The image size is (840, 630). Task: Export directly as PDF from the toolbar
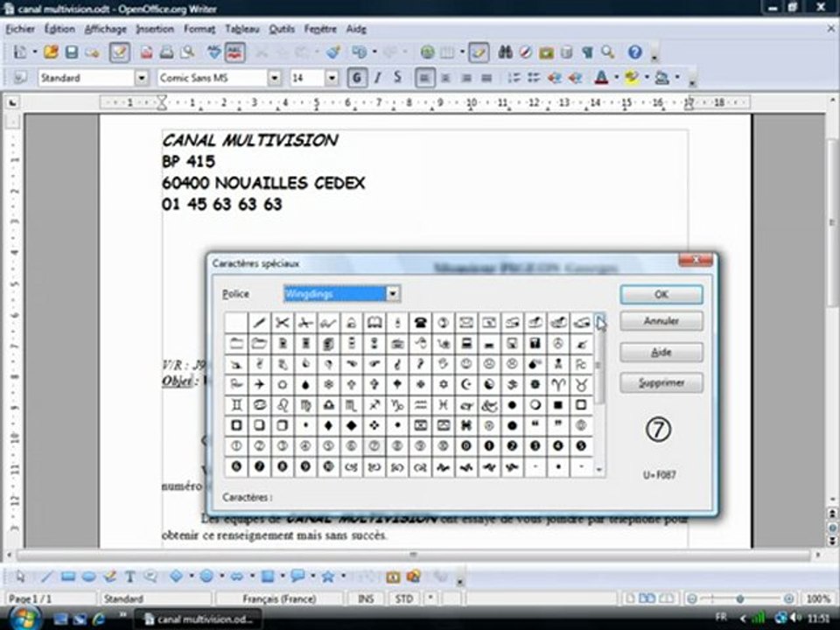coord(146,52)
